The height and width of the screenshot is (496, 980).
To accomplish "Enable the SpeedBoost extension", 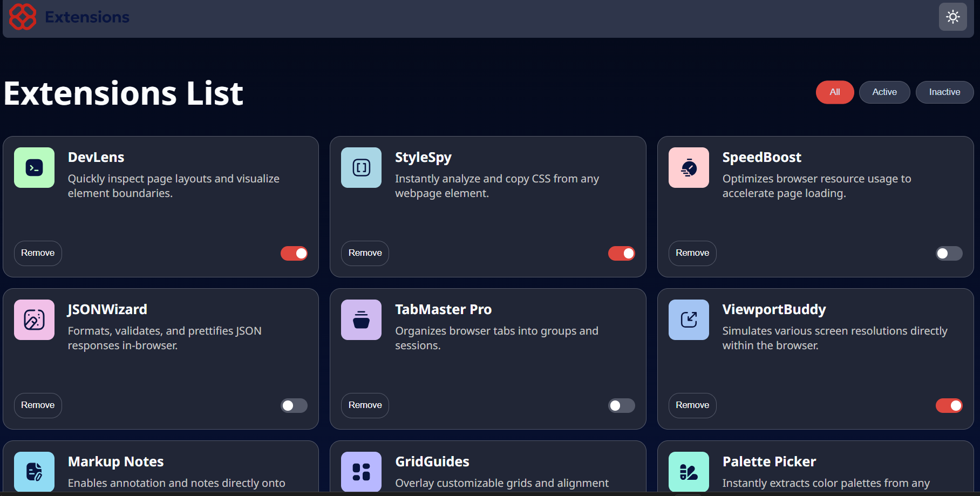I will pos(949,253).
